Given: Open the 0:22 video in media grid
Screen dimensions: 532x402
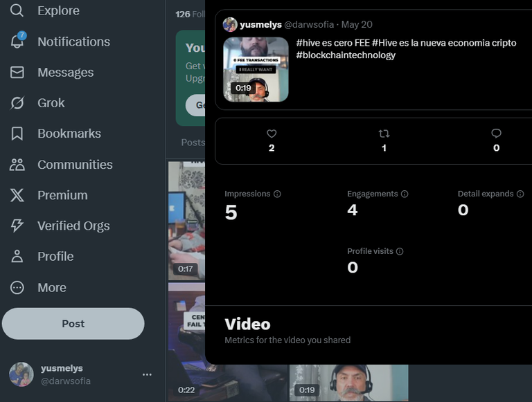Looking at the screenshot, I should [x=186, y=342].
